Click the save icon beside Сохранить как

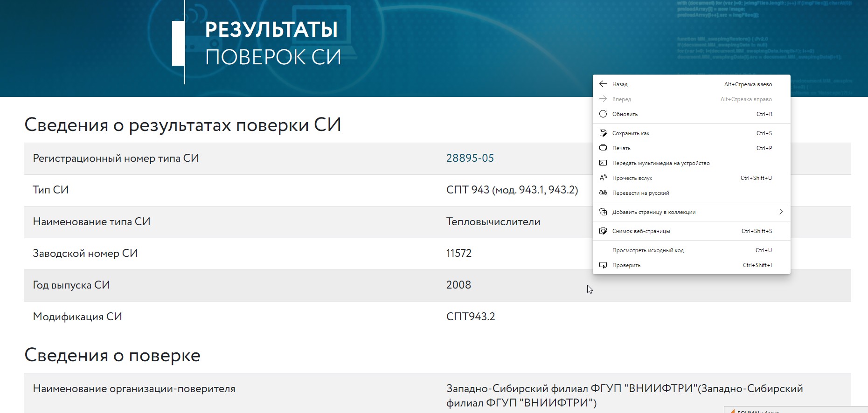603,133
